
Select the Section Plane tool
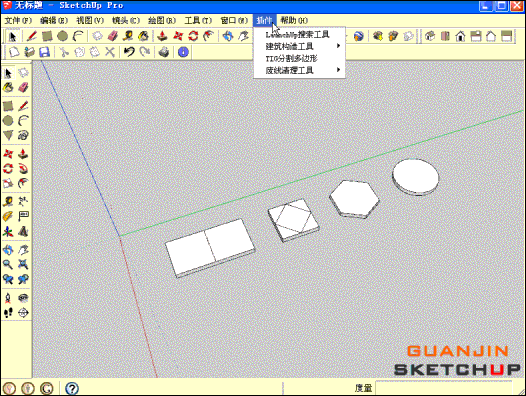pos(23,312)
